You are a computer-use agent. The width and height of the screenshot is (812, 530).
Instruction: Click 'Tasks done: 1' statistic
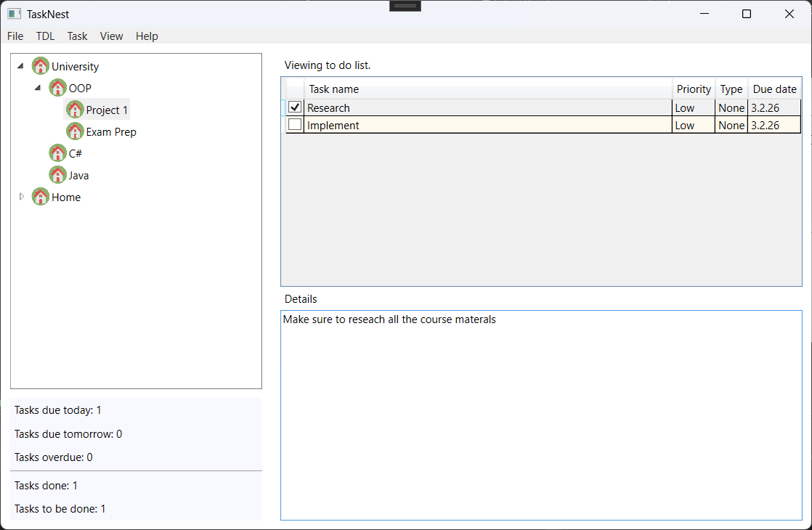(x=46, y=486)
